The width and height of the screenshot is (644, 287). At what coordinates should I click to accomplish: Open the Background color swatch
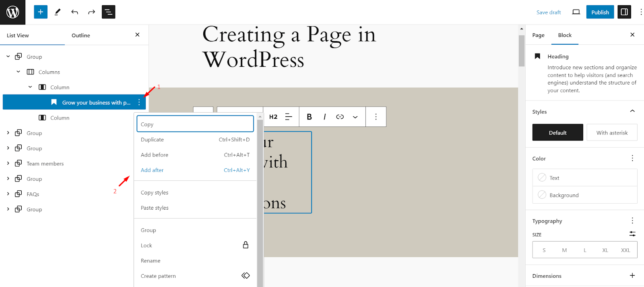tap(585, 195)
